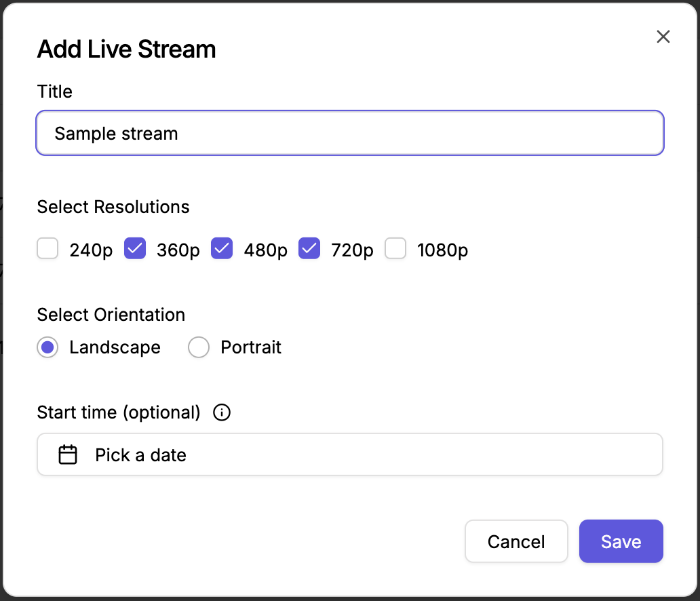Uncheck the 360p resolution checkbox
Image resolution: width=700 pixels, height=601 pixels.
pos(135,249)
